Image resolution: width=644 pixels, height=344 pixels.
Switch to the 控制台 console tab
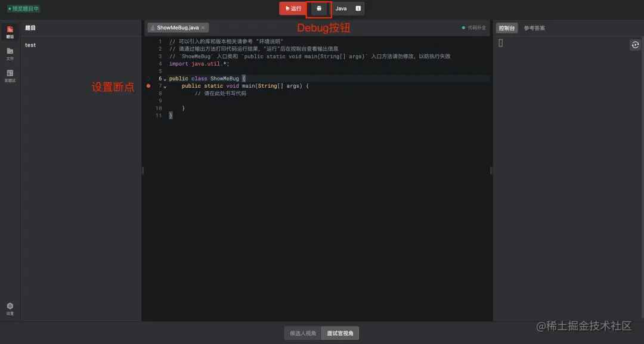tap(507, 28)
